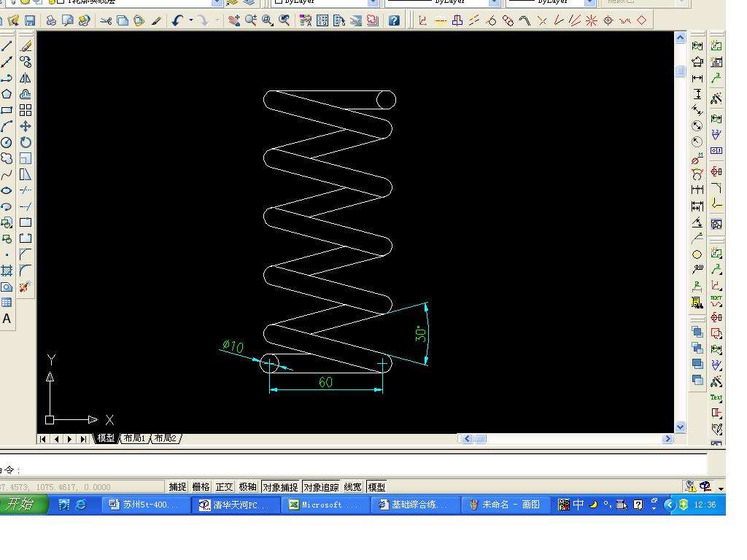Switch to 苏州5t-400 taskbar window

pyautogui.click(x=145, y=505)
